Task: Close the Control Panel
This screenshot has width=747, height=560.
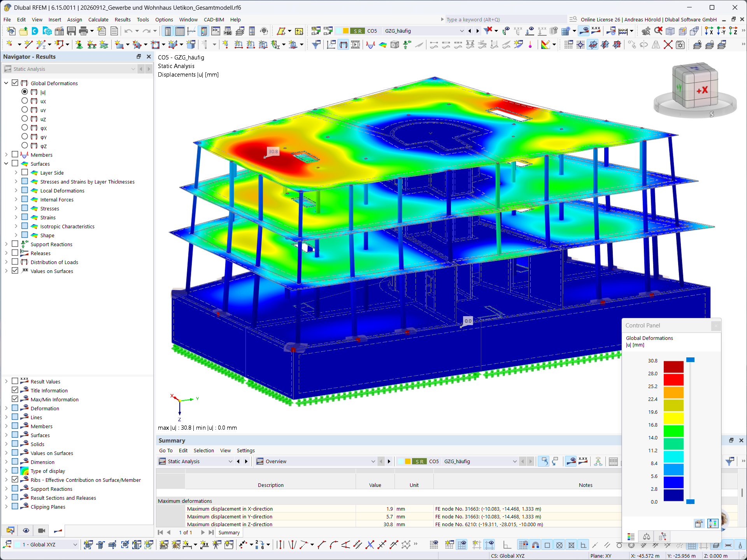Action: pos(715,326)
